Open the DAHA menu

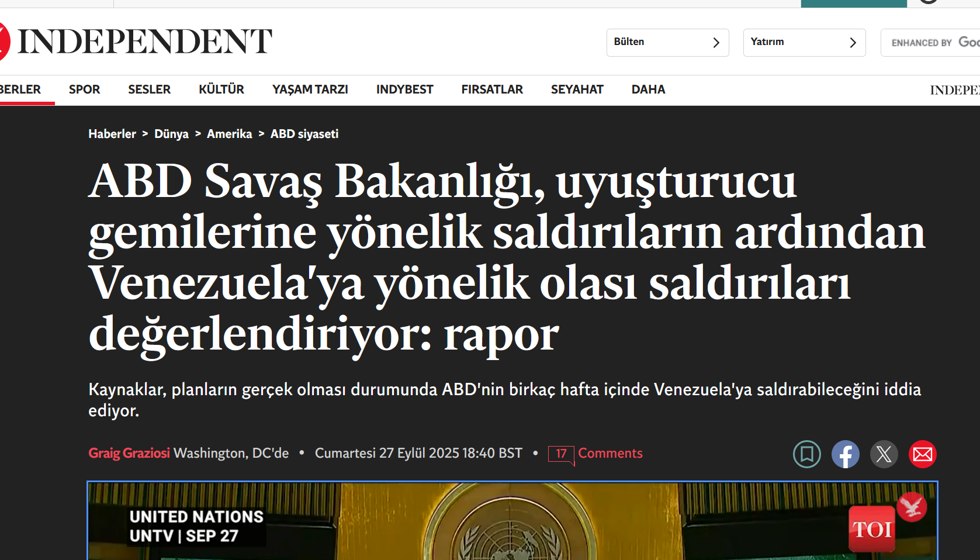(648, 89)
